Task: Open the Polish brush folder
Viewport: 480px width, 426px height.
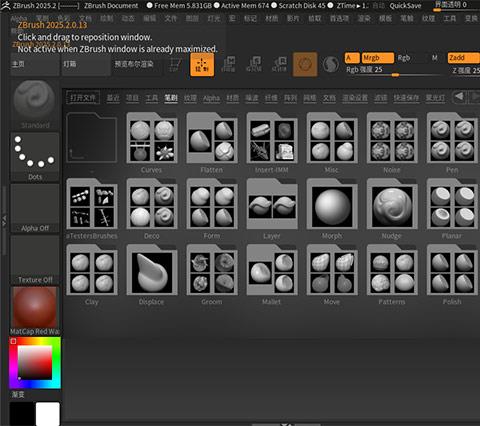Action: [452, 270]
